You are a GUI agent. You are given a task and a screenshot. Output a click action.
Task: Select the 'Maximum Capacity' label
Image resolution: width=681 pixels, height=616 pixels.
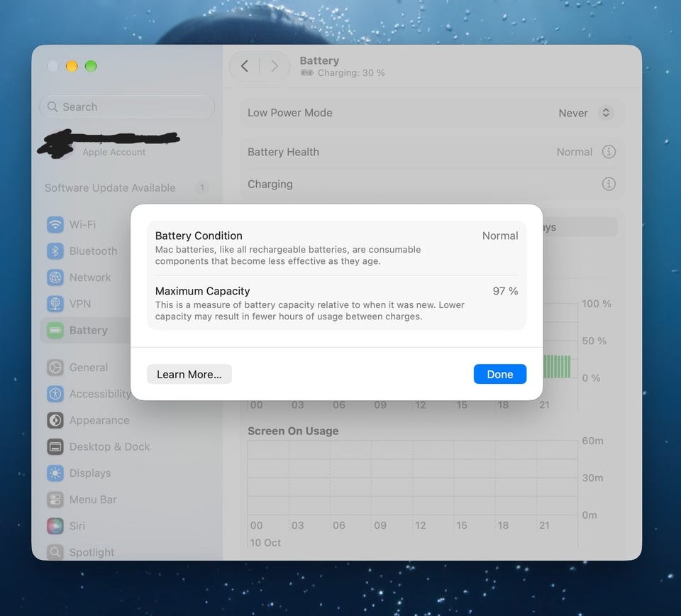pos(202,291)
